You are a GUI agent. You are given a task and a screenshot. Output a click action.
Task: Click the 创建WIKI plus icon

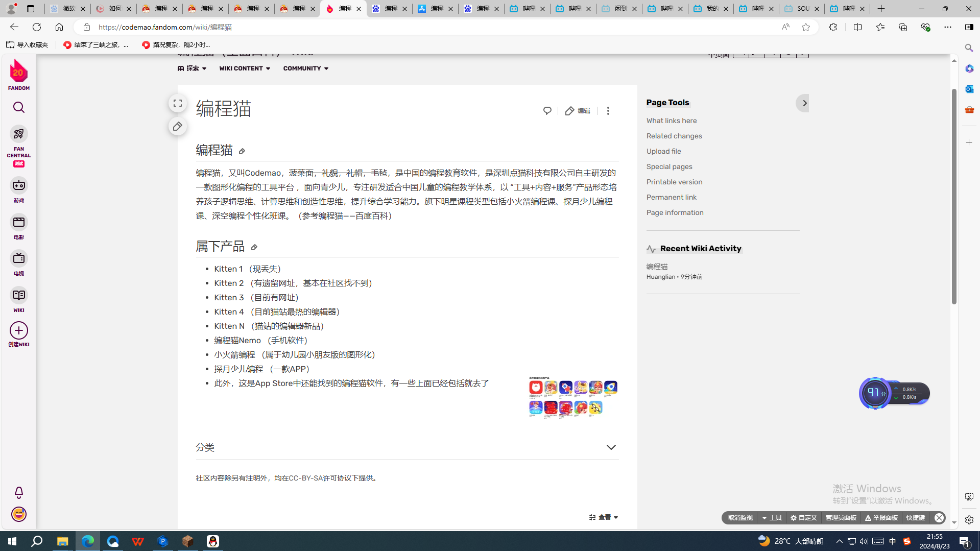19,330
